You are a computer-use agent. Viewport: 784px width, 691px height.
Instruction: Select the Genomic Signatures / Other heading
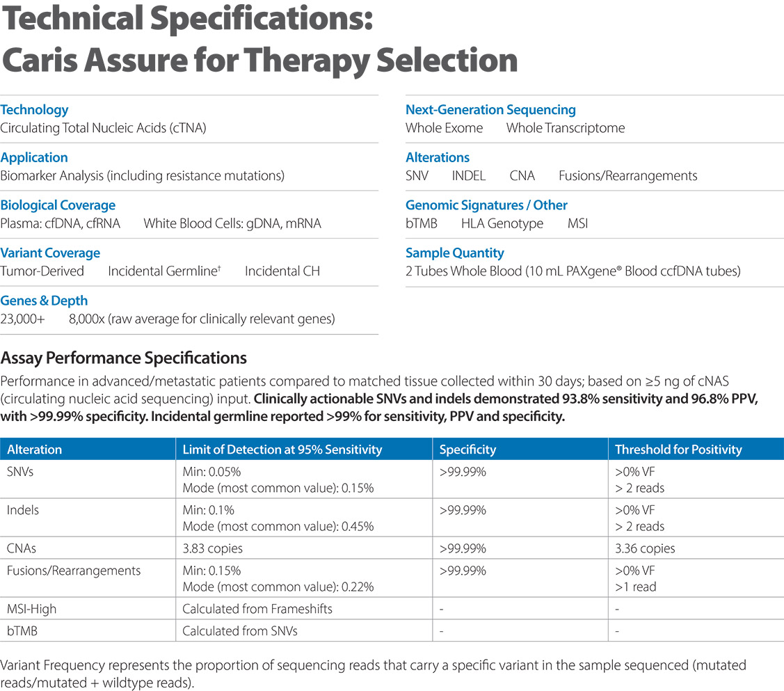tap(486, 205)
